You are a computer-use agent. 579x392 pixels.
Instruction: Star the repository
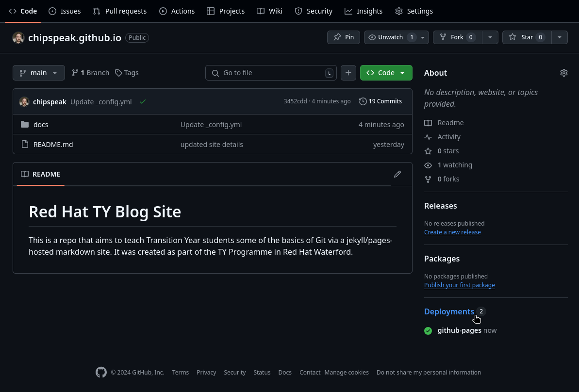click(527, 37)
